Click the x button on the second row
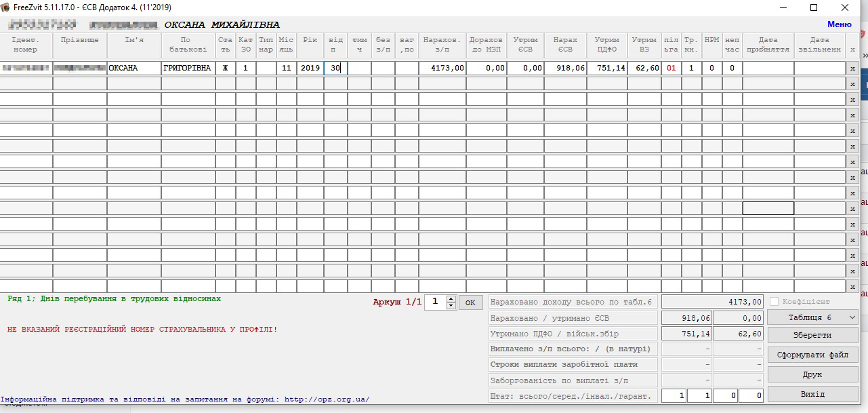Screen dimensions: 868x413 [852, 83]
